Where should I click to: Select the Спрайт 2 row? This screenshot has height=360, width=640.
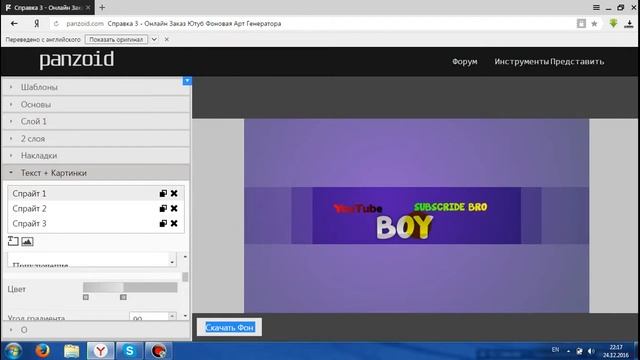coord(96,209)
